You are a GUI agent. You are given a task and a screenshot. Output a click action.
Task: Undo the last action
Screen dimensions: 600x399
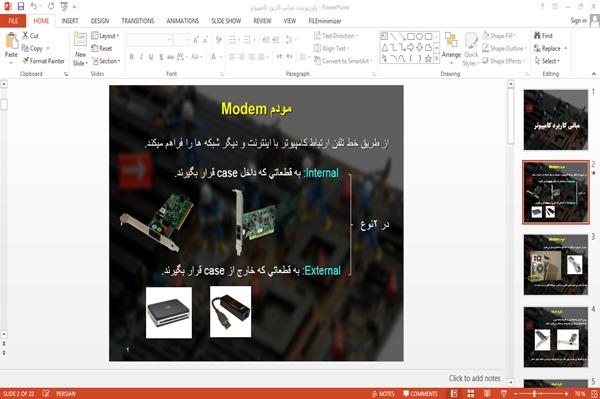34,6
